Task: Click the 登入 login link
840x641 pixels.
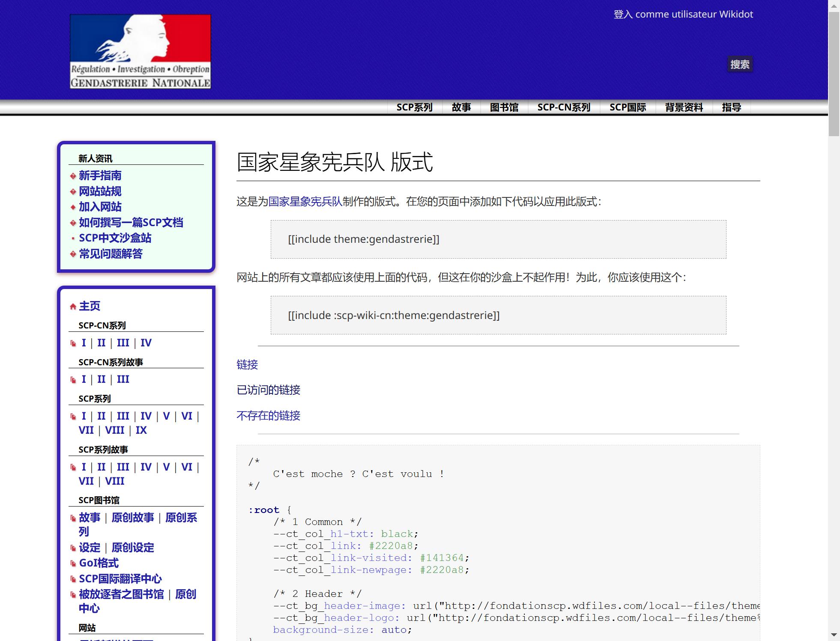Action: (x=623, y=15)
